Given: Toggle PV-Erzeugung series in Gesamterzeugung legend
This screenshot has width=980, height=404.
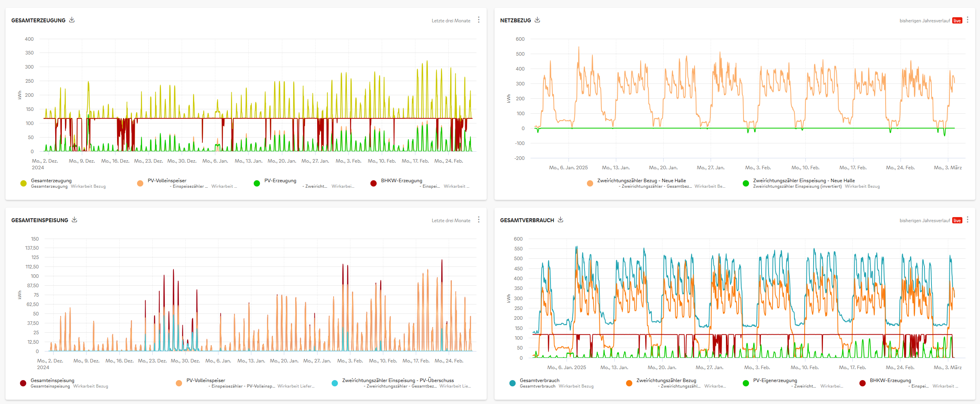Looking at the screenshot, I should (x=280, y=181).
